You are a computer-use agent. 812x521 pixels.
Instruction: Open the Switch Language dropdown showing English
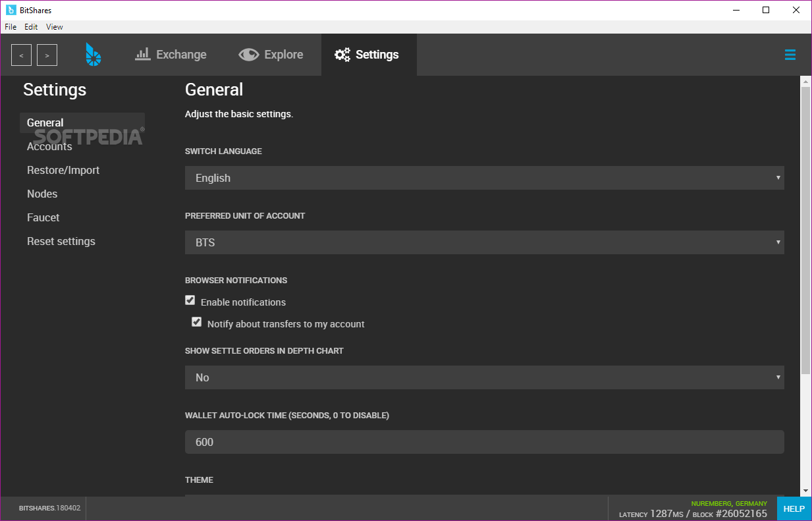(x=484, y=178)
